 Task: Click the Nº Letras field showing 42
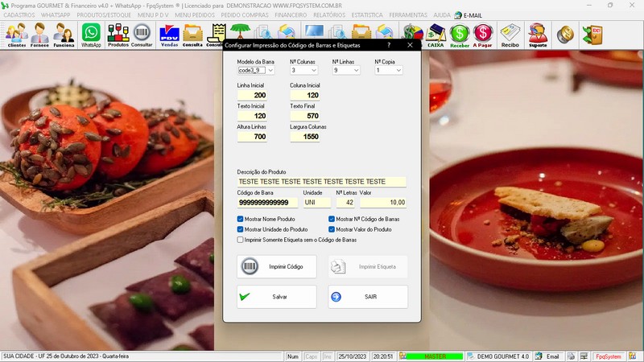click(x=345, y=203)
